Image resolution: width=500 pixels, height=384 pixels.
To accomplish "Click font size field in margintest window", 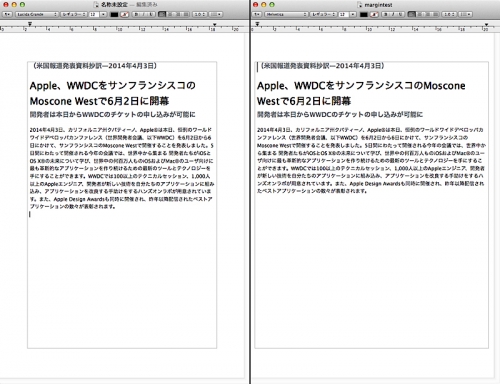I will (344, 14).
